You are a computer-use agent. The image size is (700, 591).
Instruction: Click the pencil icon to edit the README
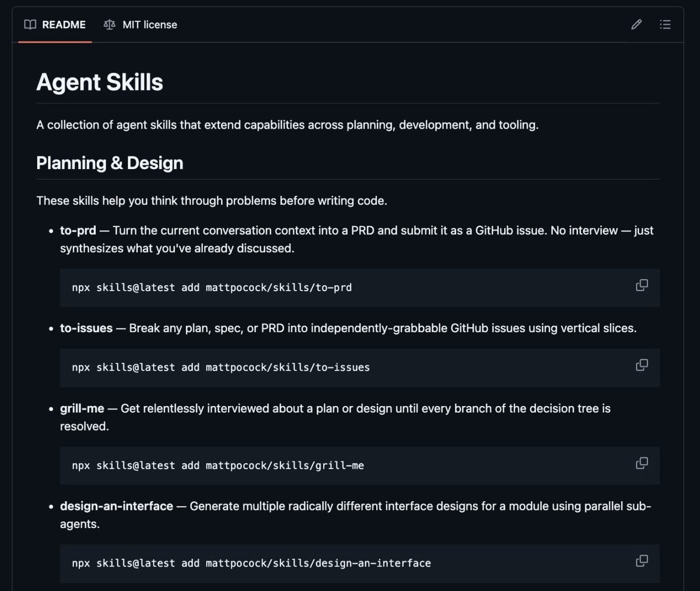[636, 25]
